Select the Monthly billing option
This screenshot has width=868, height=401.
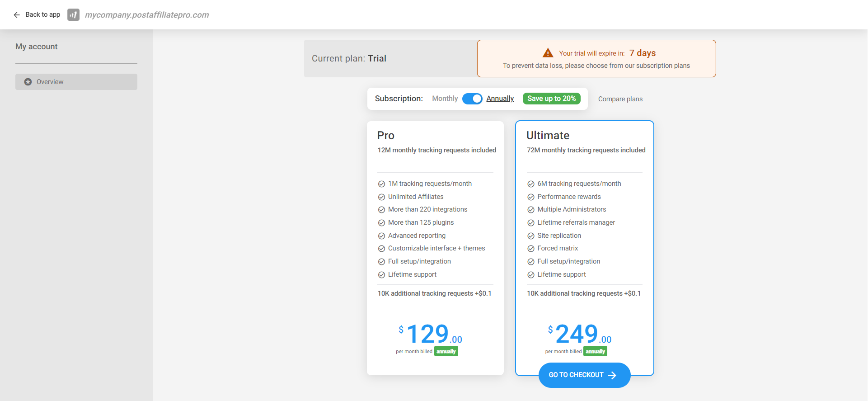point(445,99)
